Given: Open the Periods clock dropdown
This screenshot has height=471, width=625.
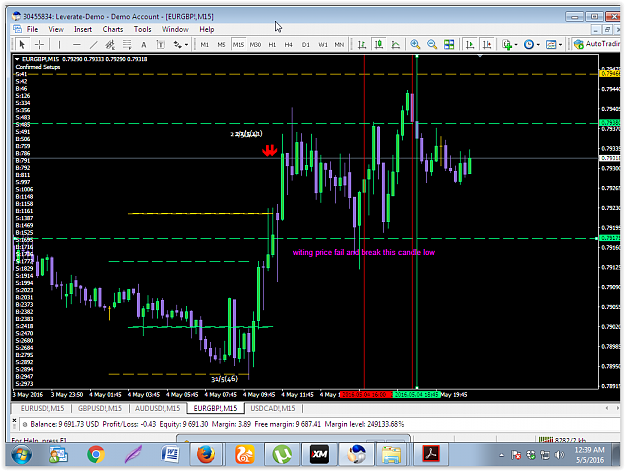Looking at the screenshot, I should [x=532, y=45].
